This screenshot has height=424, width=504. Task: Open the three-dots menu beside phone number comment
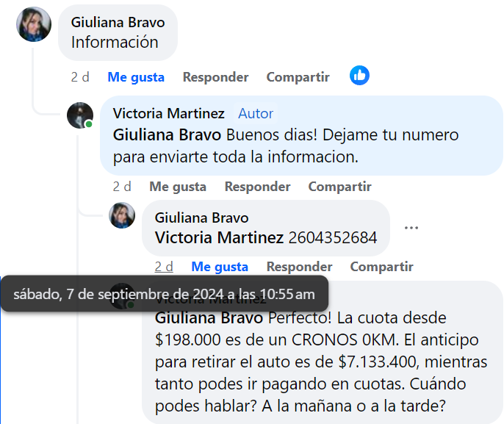411,228
